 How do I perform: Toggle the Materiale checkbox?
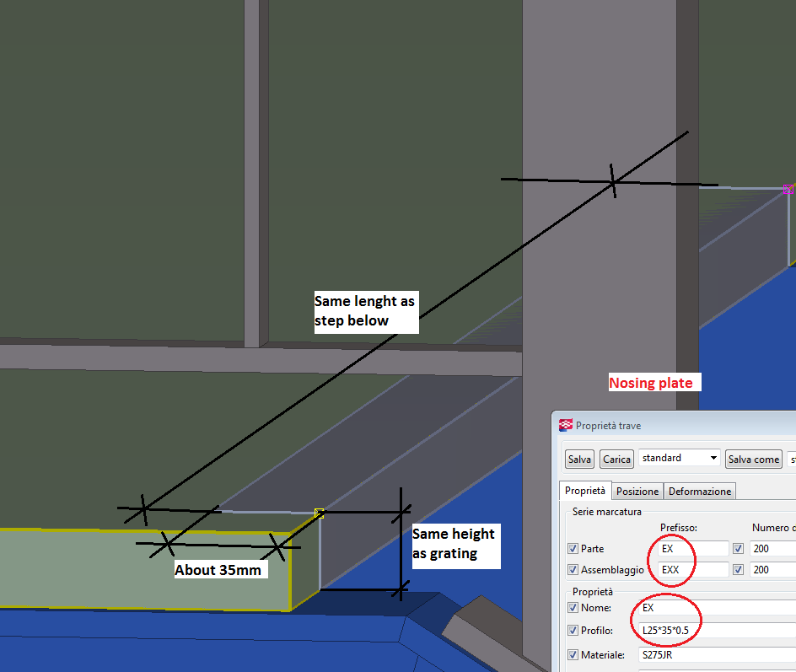point(574,655)
